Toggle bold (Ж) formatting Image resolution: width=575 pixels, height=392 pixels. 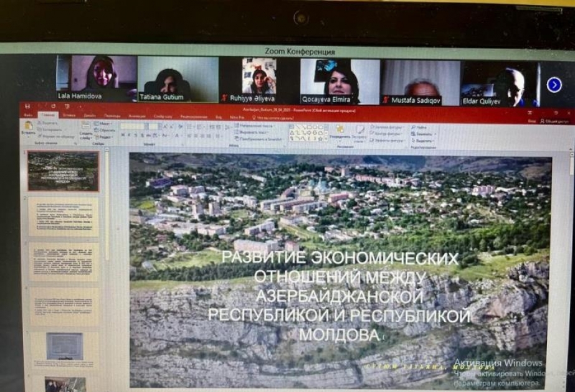[x=123, y=136]
